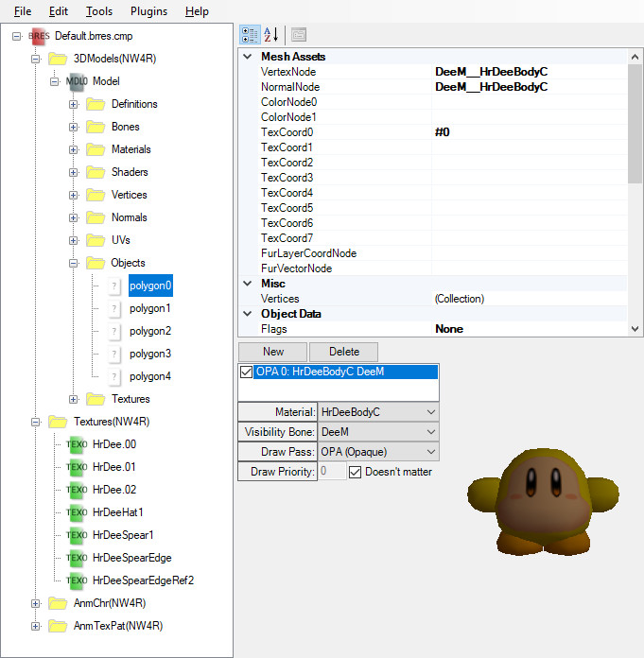This screenshot has height=658, width=644.
Task: Select the HrDee.00 TEX0 texture icon
Action: point(77,444)
